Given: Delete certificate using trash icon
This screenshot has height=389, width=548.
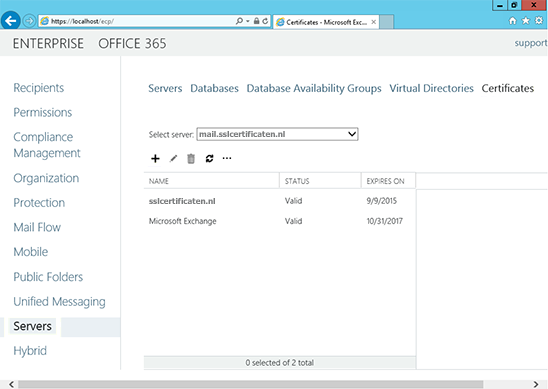Looking at the screenshot, I should 191,159.
